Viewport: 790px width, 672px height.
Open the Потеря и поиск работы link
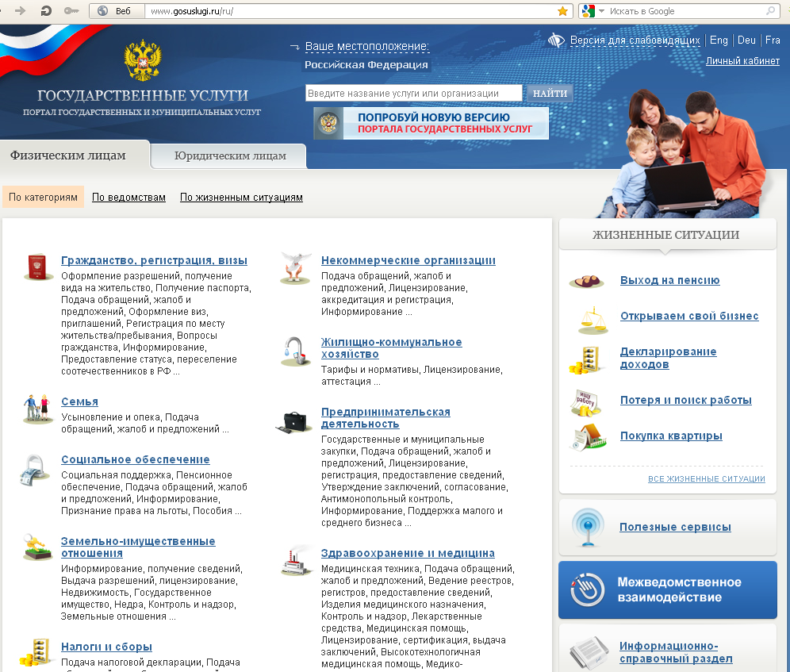pos(686,401)
